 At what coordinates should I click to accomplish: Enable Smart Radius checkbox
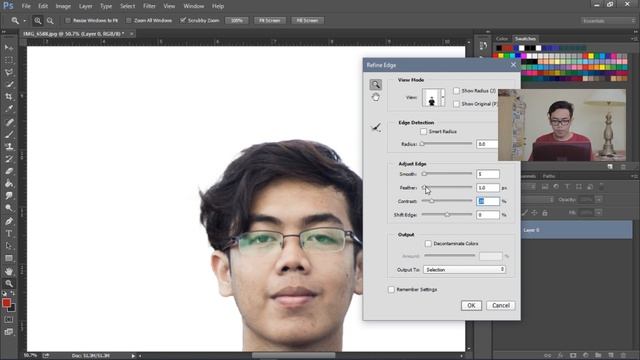(x=423, y=131)
